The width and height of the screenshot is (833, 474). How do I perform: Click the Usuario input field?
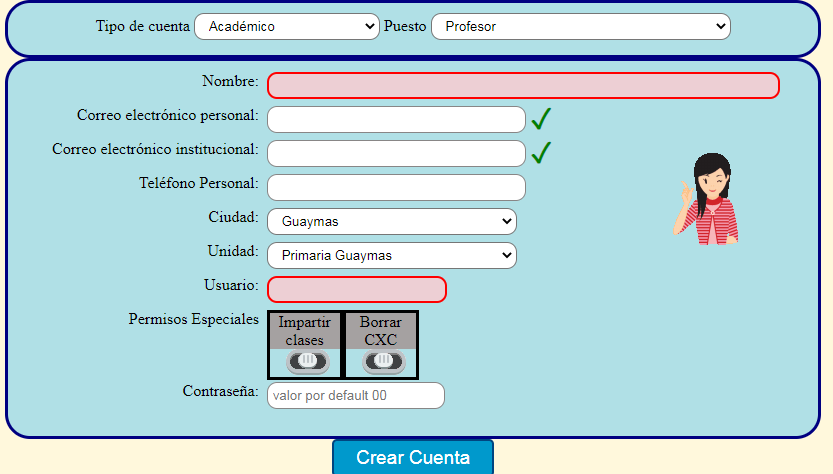(357, 290)
